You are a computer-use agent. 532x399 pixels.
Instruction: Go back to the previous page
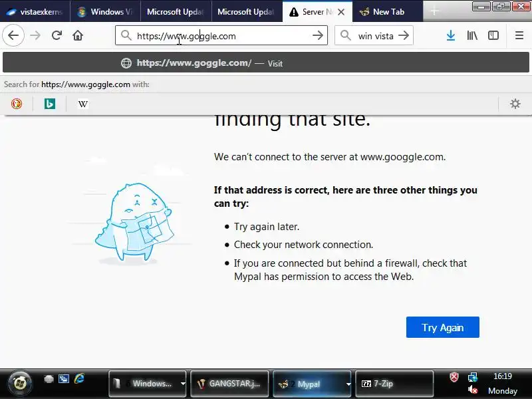(x=13, y=35)
